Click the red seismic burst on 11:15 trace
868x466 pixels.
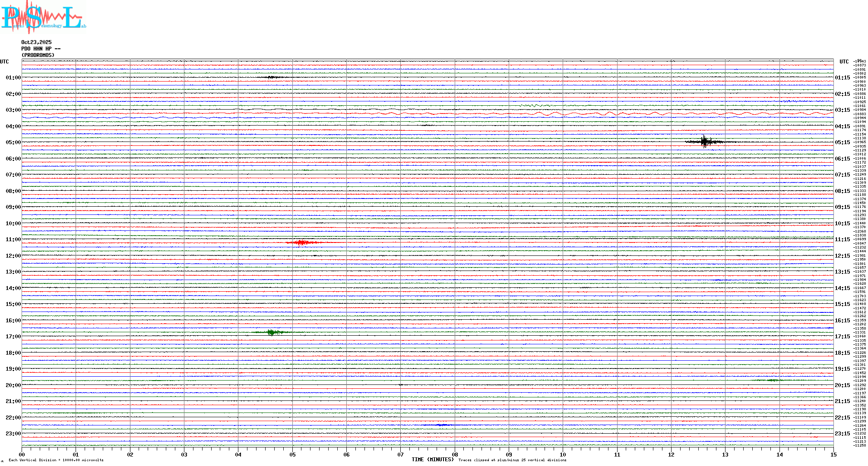tap(302, 242)
